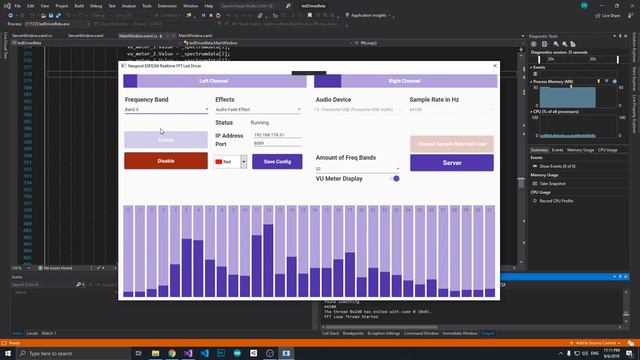640x360 pixels.
Task: Switch to the CPU Usage diagnostics tab
Action: point(607,150)
